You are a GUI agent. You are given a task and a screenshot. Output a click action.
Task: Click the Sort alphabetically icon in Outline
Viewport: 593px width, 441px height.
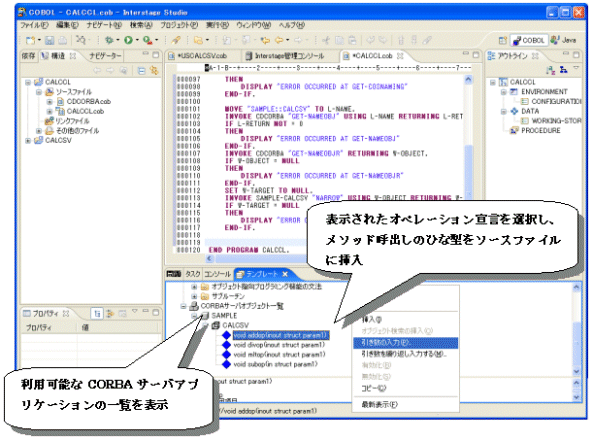[550, 70]
